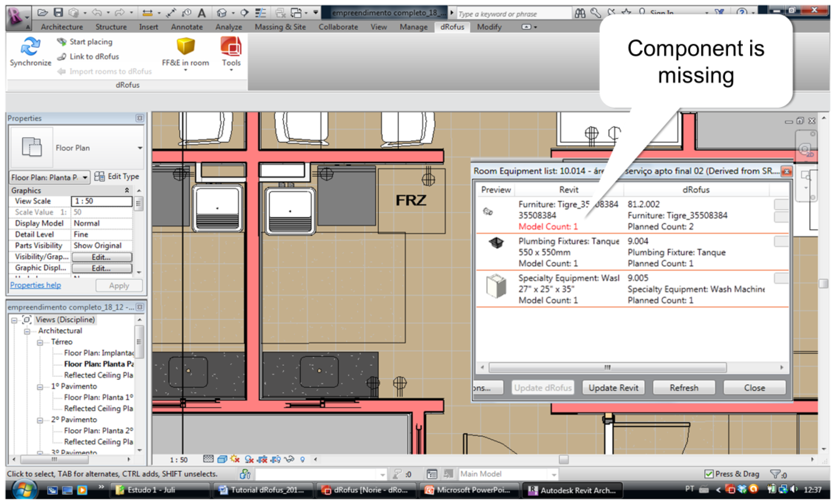The width and height of the screenshot is (835, 504).
Task: Collapse the Térreo tree node
Action: (x=40, y=342)
